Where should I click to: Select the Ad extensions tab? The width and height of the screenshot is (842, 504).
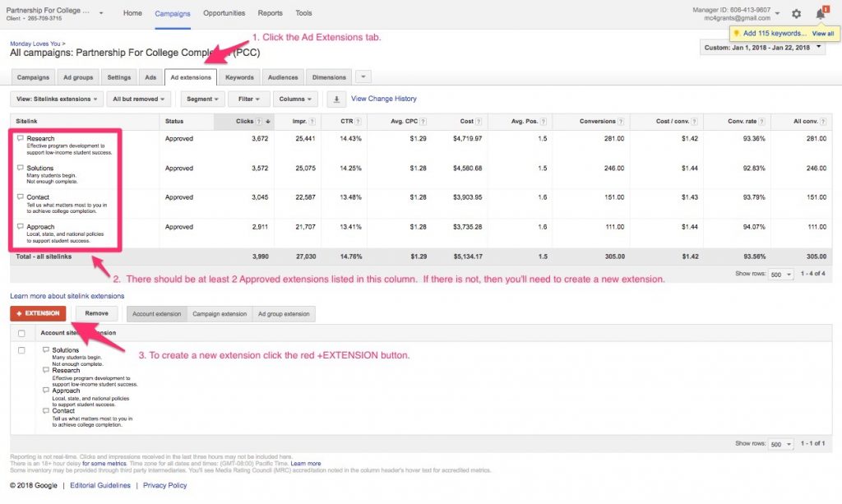(x=191, y=77)
